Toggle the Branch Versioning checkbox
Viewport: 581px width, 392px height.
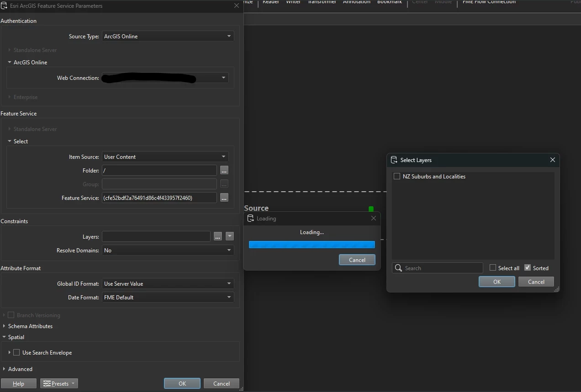tap(11, 315)
